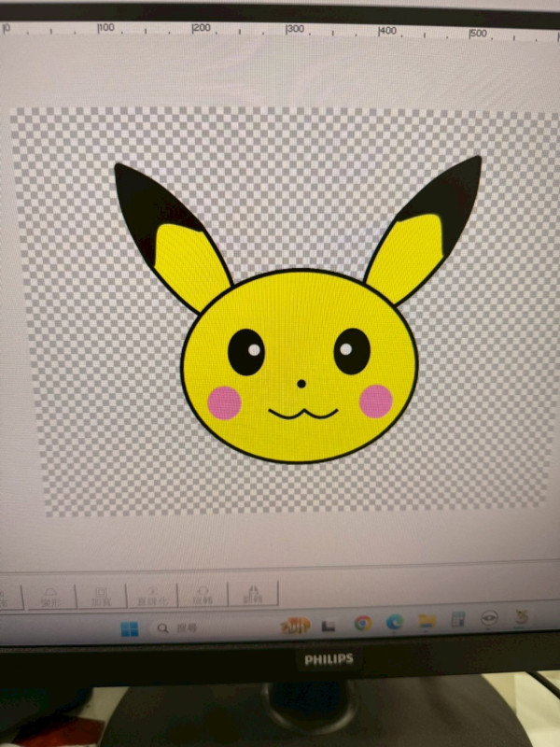The image size is (560, 747).
Task: Select Pikachu's left pink cheek circle
Action: click(x=224, y=403)
